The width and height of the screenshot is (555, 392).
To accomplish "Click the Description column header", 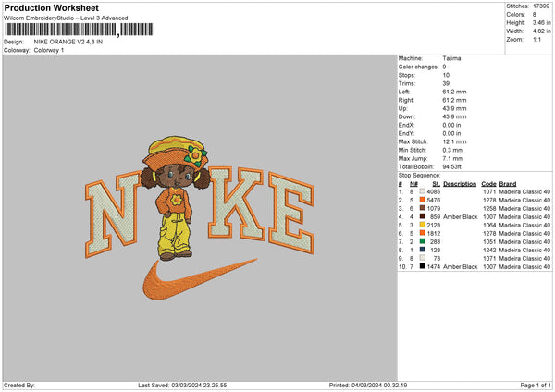I will point(460,184).
